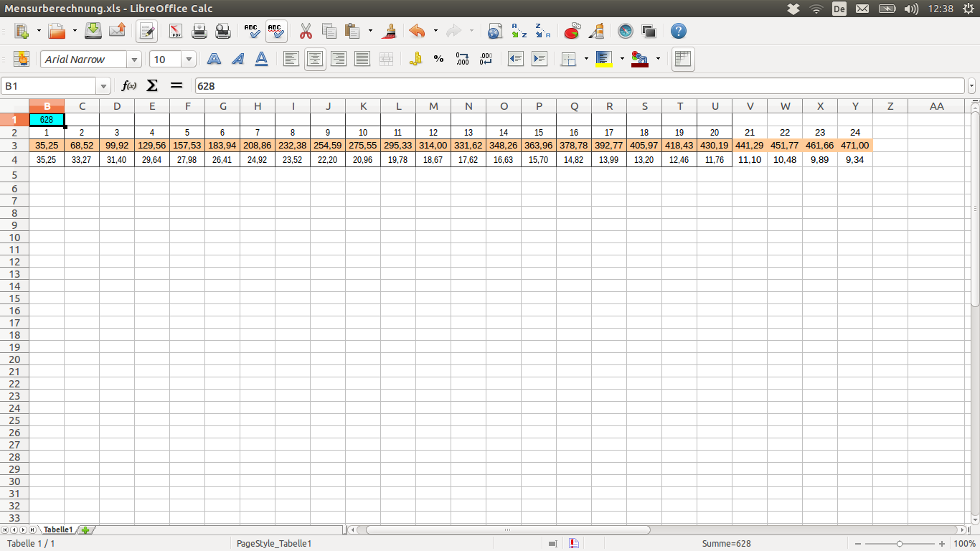Copy selection to clipboard icon
The height and width of the screenshot is (551, 980).
[329, 31]
